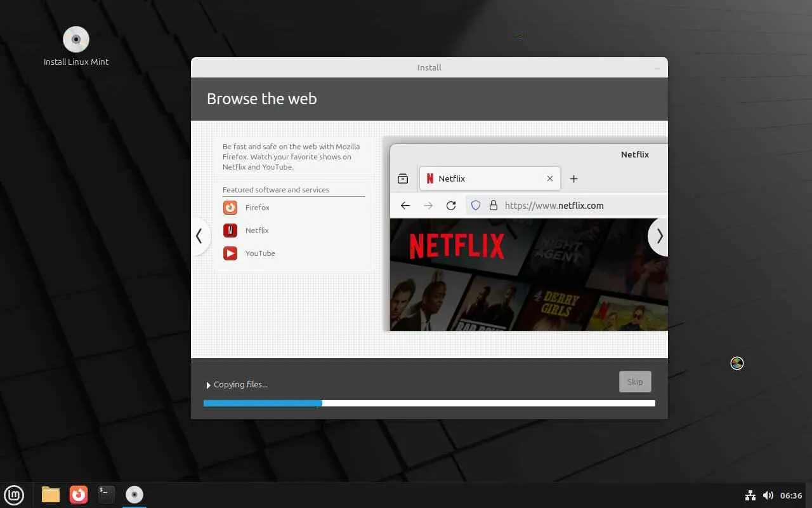Click the Derry Girls poster in the slide

tap(556, 305)
